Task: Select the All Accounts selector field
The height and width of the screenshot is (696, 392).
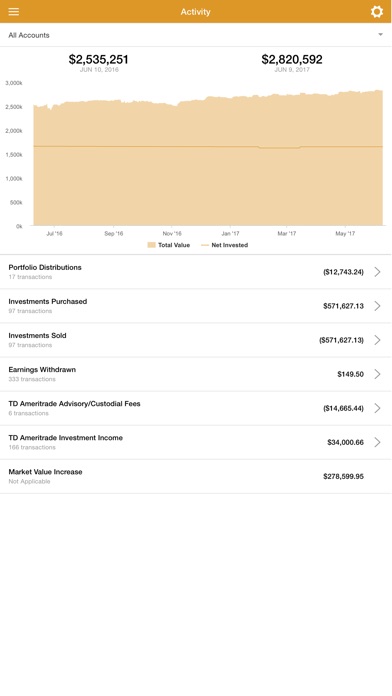Action: [196, 35]
